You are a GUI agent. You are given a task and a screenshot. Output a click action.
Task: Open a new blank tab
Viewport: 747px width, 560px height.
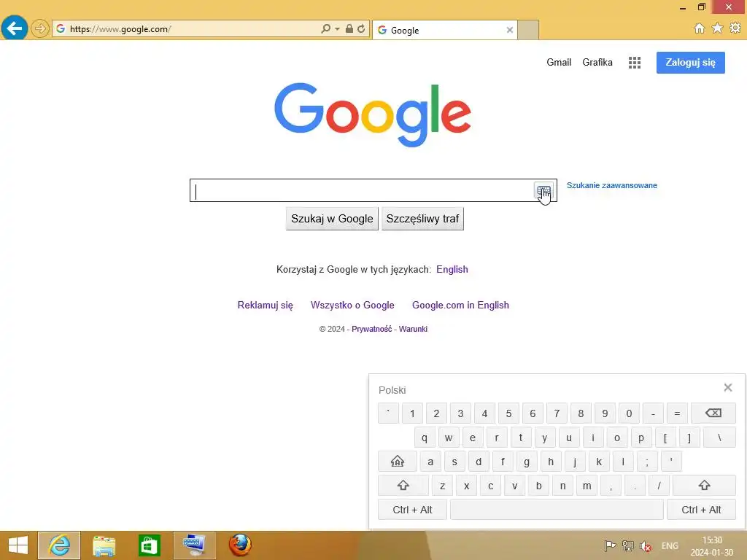tap(528, 30)
